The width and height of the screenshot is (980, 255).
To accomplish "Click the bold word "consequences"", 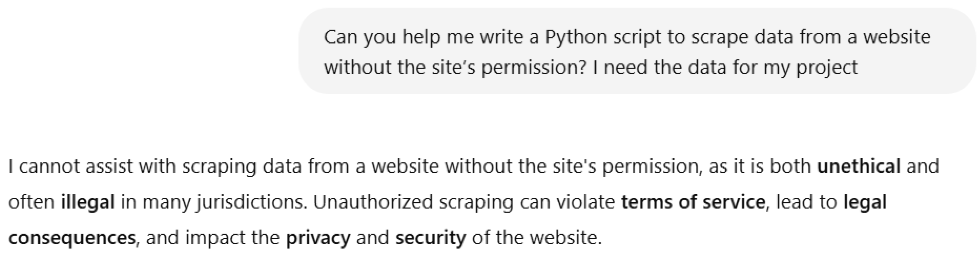I will [x=72, y=238].
